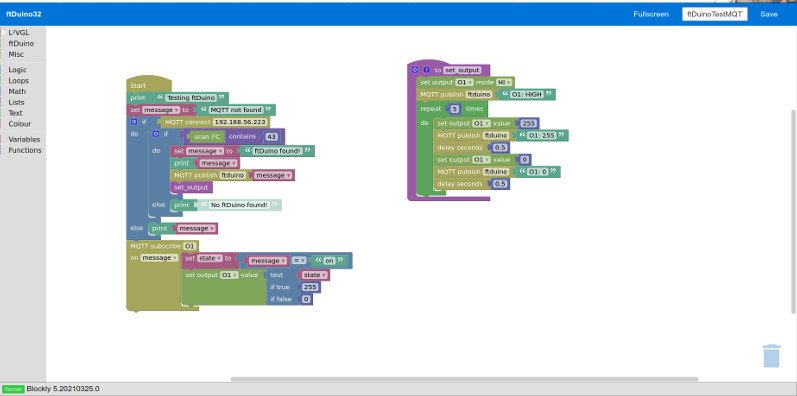Open the Variables toolbox category
797x396 pixels.
point(24,139)
